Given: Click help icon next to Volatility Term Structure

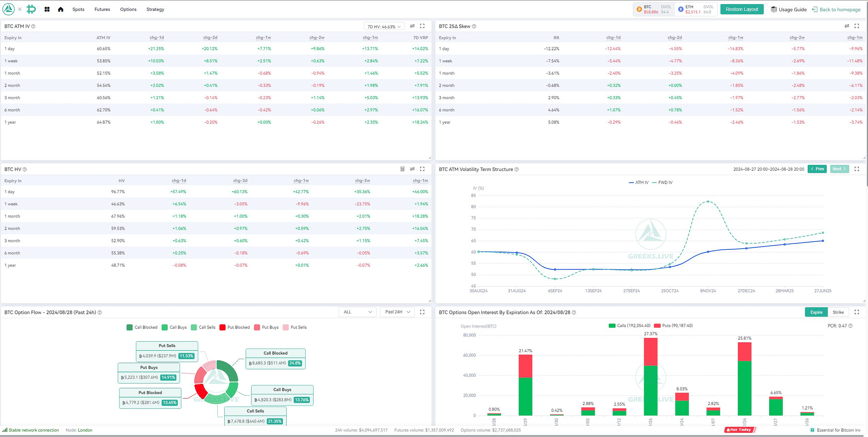Looking at the screenshot, I should (x=516, y=170).
